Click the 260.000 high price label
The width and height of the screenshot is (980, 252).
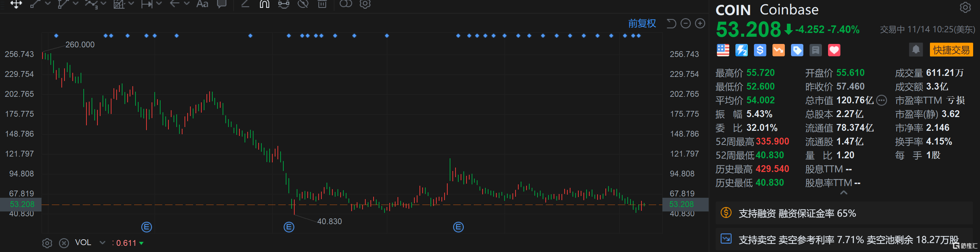tap(80, 45)
